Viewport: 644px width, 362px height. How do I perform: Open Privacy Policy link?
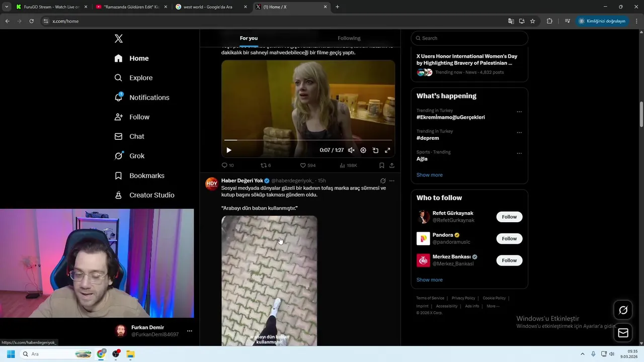tap(463, 298)
